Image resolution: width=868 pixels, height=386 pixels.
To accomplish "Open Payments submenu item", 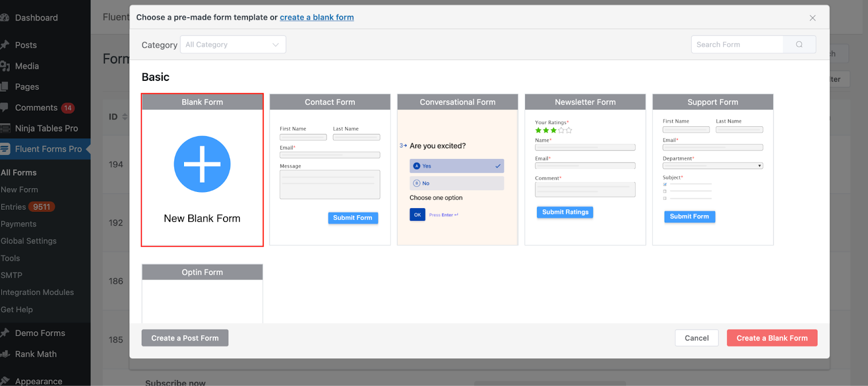I will coord(18,224).
